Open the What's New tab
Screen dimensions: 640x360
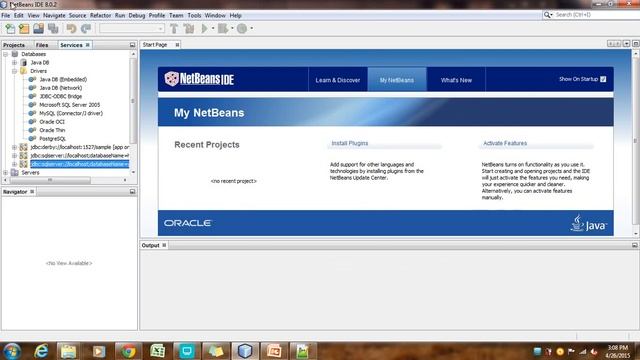pyautogui.click(x=456, y=80)
